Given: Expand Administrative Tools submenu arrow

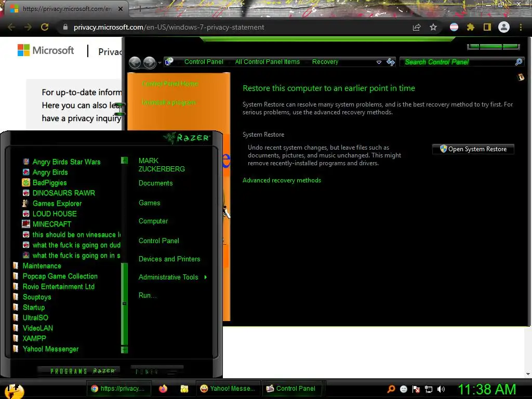Looking at the screenshot, I should (x=206, y=277).
